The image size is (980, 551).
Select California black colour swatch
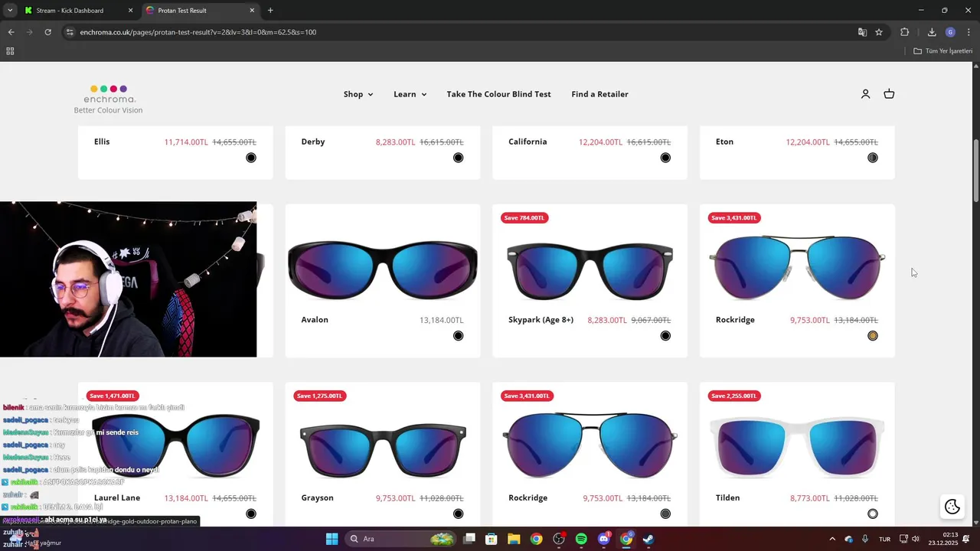665,158
